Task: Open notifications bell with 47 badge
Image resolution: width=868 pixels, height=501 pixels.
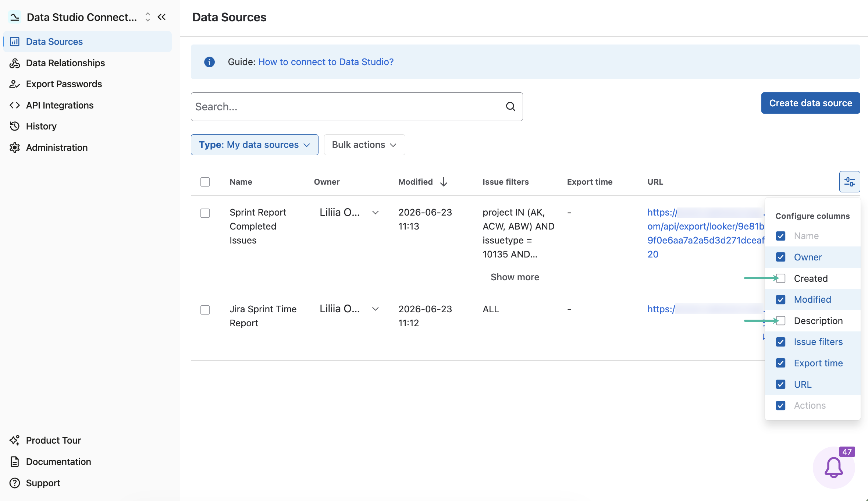Action: point(834,468)
